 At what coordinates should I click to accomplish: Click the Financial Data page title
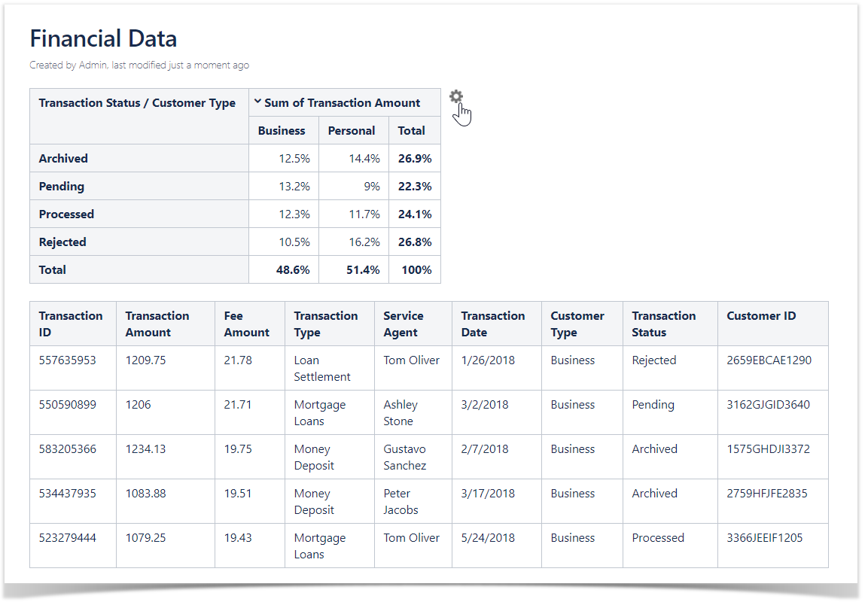pyautogui.click(x=103, y=38)
